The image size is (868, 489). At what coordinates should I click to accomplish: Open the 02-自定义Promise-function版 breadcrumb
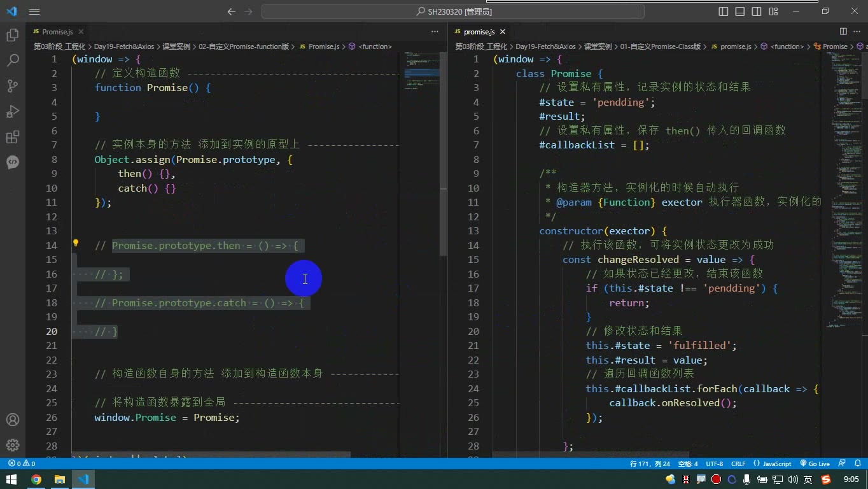point(244,46)
